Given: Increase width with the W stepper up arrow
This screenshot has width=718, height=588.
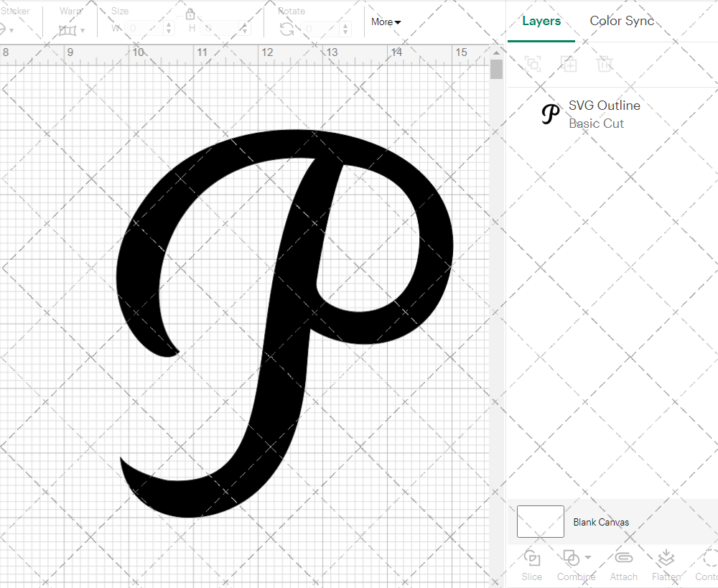Looking at the screenshot, I should pos(169,24).
